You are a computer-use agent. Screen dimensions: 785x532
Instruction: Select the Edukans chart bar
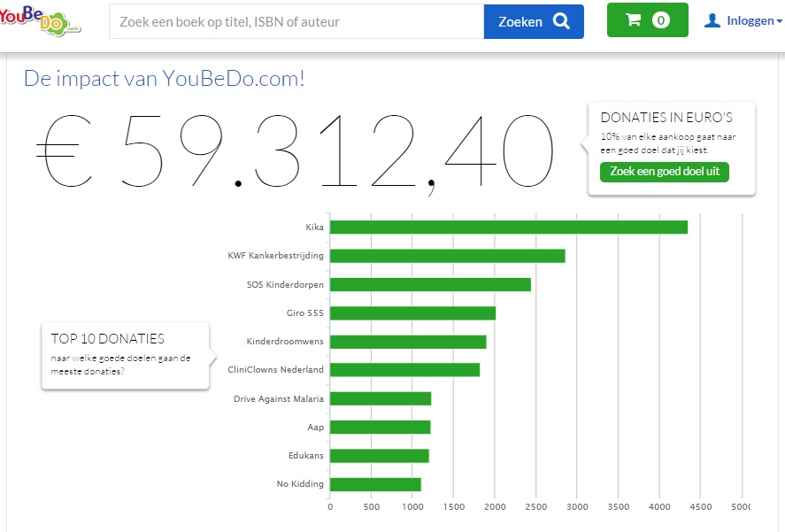pos(379,455)
